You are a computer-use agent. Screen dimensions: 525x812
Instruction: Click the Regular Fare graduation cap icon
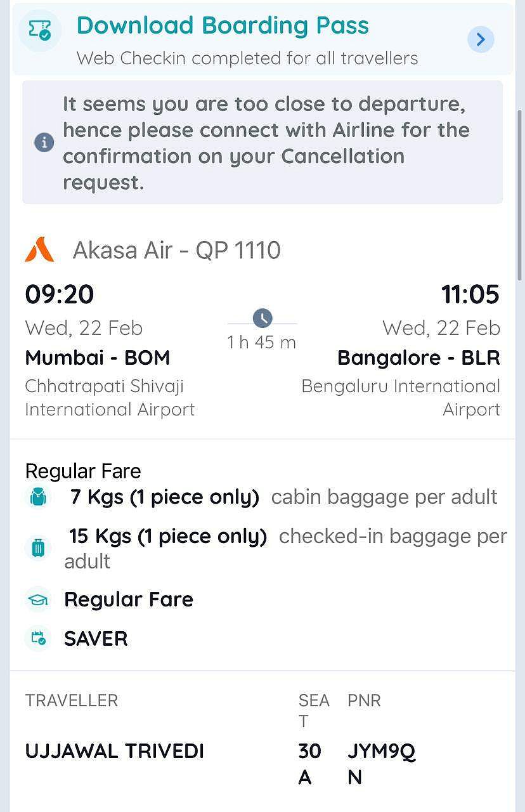click(38, 599)
